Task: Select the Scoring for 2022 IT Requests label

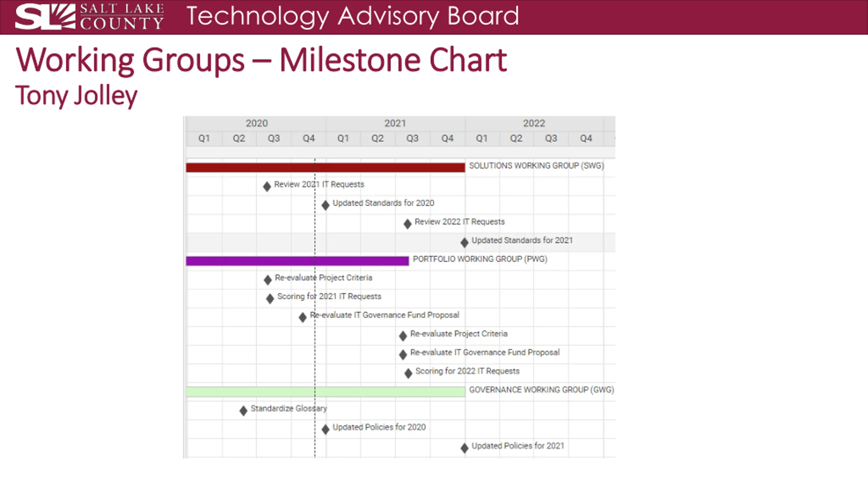Action: coord(468,371)
